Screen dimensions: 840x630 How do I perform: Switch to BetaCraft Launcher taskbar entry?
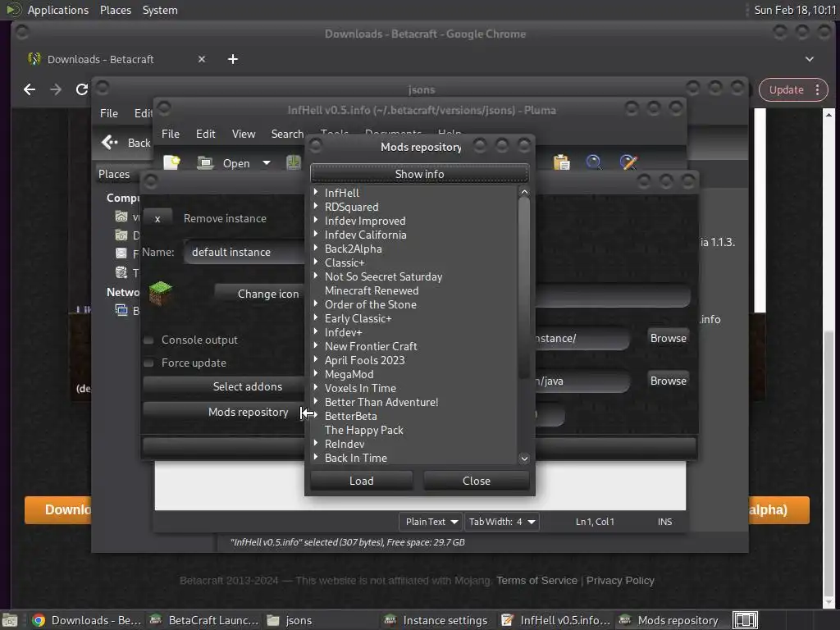tap(203, 620)
